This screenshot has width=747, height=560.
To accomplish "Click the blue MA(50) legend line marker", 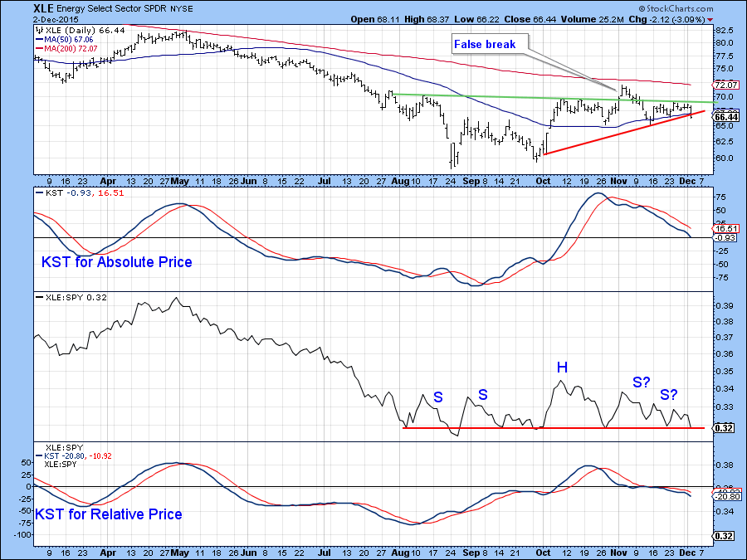I will pos(38,40).
